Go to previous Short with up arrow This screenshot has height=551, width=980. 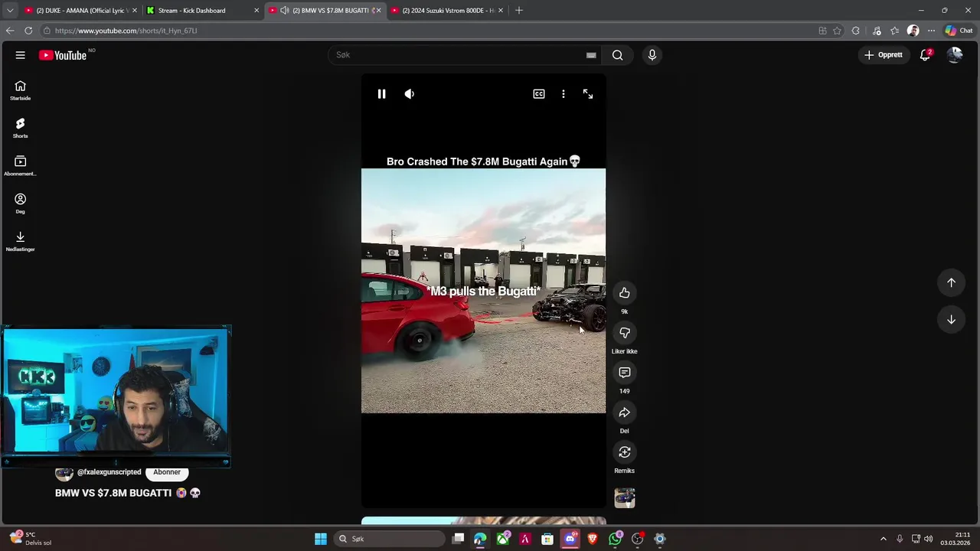click(x=951, y=282)
